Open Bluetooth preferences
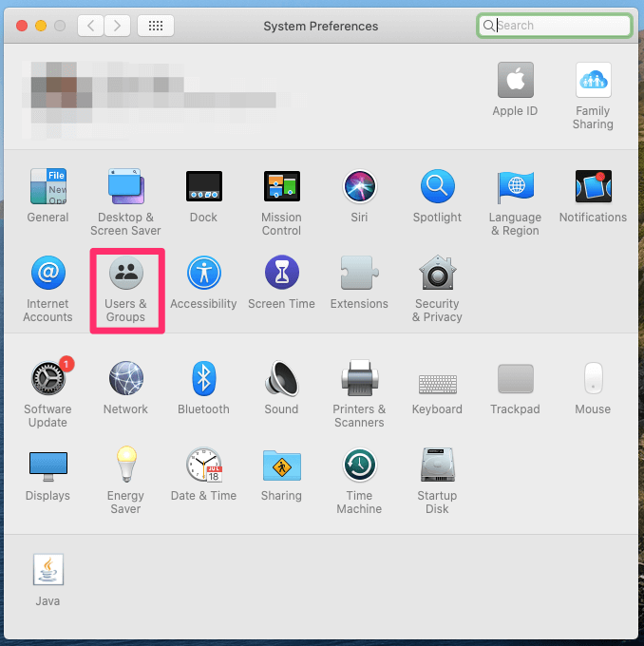Screen dimensions: 644x646 [204, 378]
